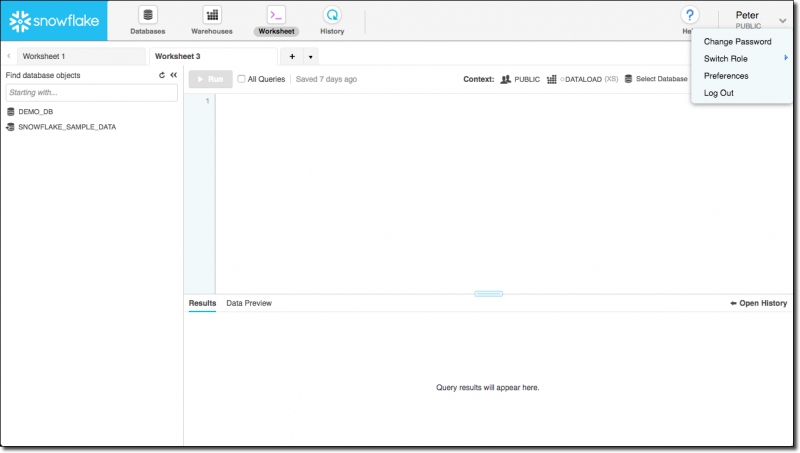Screen dimensions: 800x453
Task: Click the PUBLIC role context icon
Action: 505,79
